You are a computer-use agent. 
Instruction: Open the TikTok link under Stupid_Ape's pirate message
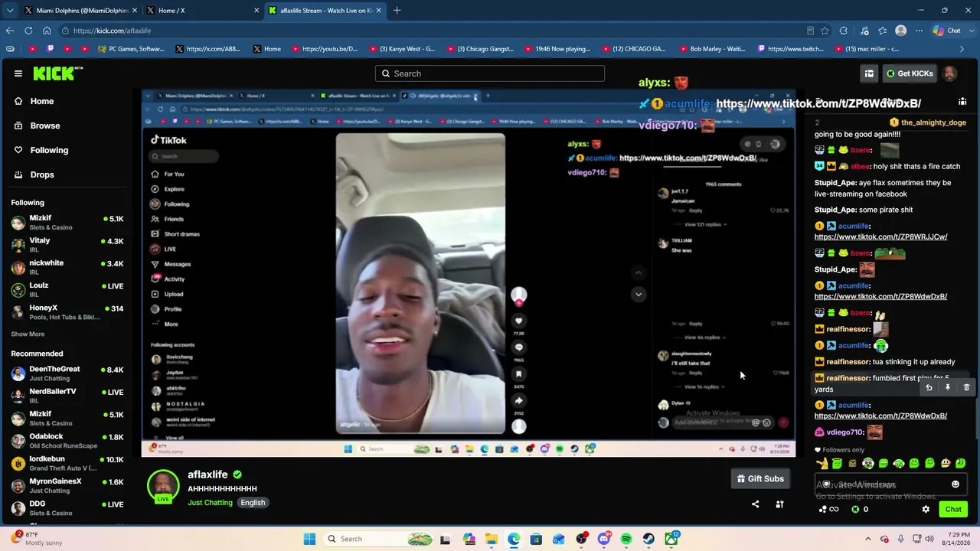pos(880,236)
